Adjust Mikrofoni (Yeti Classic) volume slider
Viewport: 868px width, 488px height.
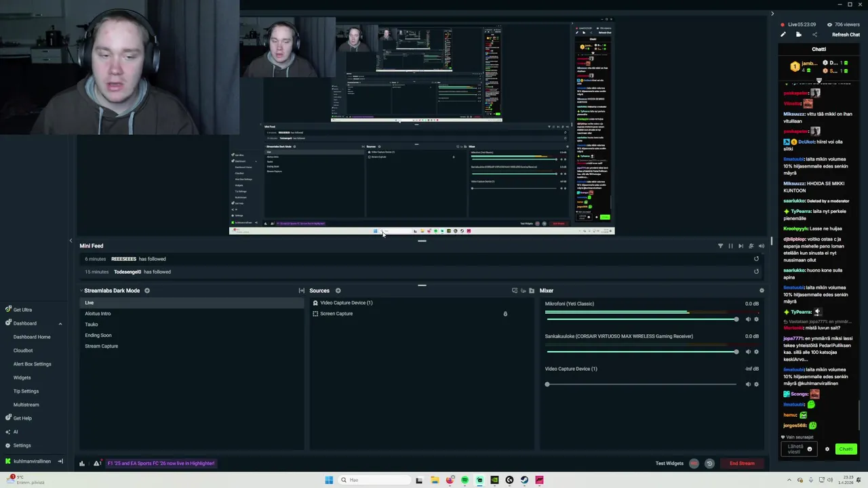click(x=642, y=319)
